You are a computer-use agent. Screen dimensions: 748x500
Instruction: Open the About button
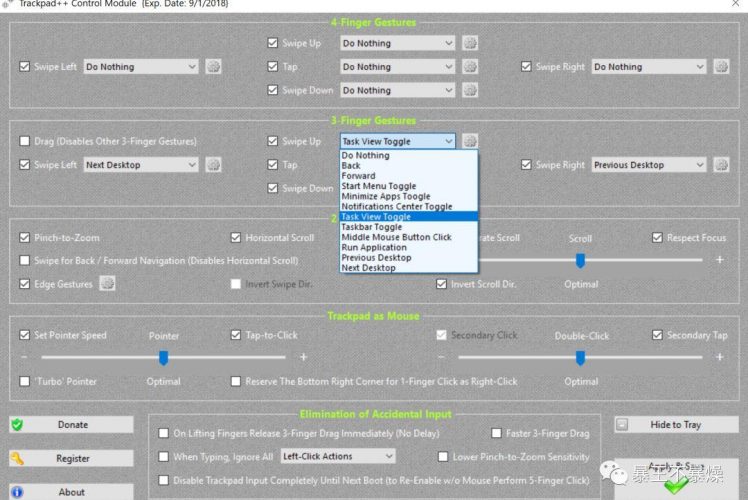click(71, 491)
